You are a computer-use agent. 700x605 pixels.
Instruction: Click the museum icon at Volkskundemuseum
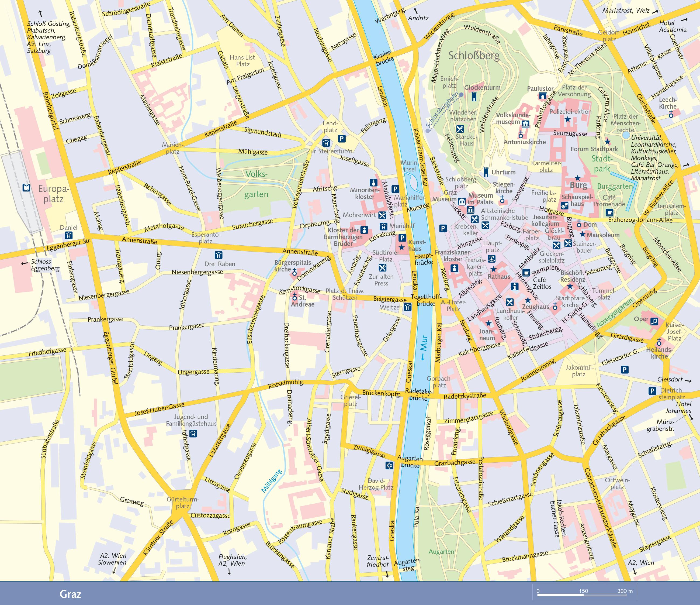coord(526,124)
